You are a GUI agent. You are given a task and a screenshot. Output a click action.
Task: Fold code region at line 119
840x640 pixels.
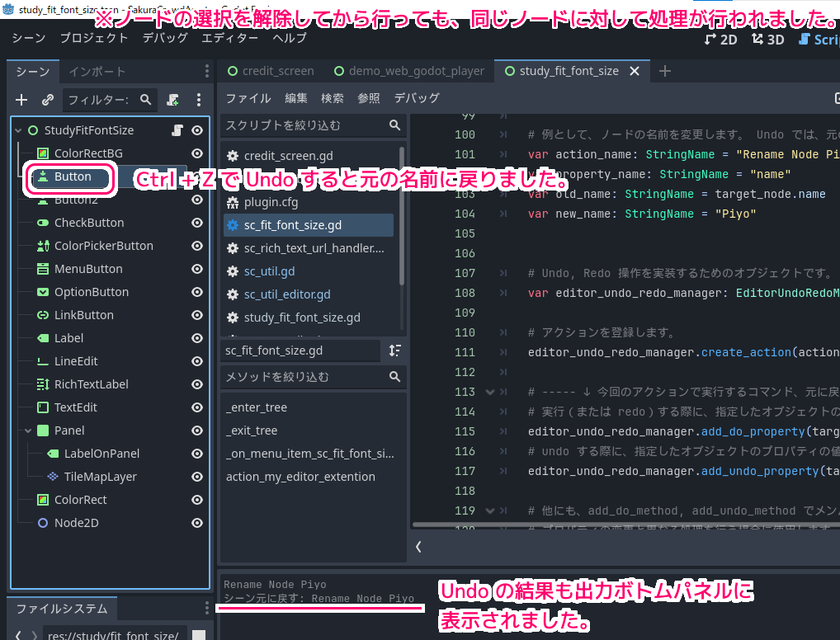pyautogui.click(x=489, y=511)
